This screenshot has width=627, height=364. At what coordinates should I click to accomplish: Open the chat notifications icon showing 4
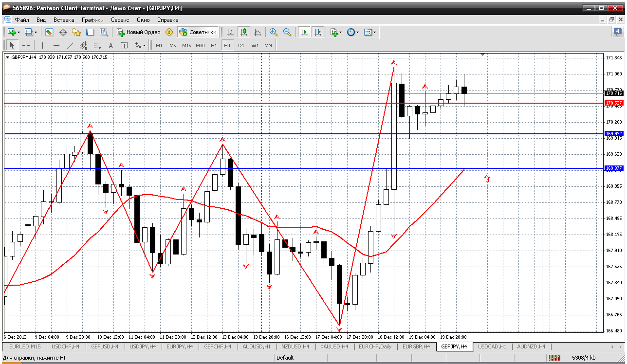tap(617, 32)
